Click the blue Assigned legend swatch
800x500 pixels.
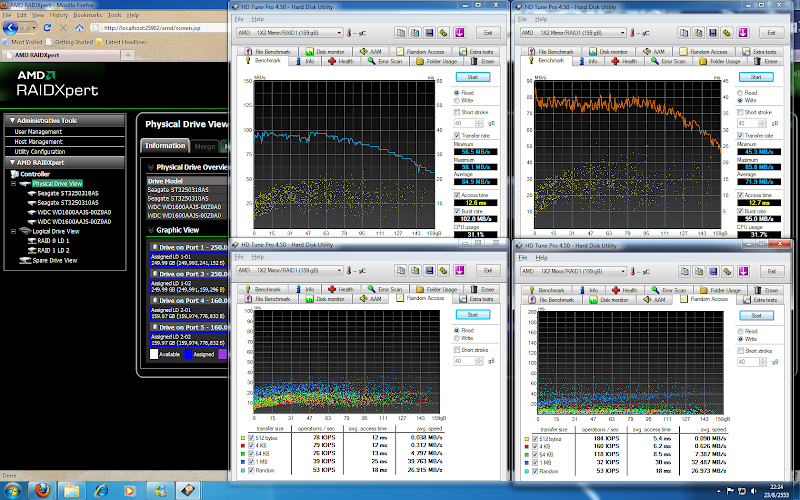click(x=186, y=353)
